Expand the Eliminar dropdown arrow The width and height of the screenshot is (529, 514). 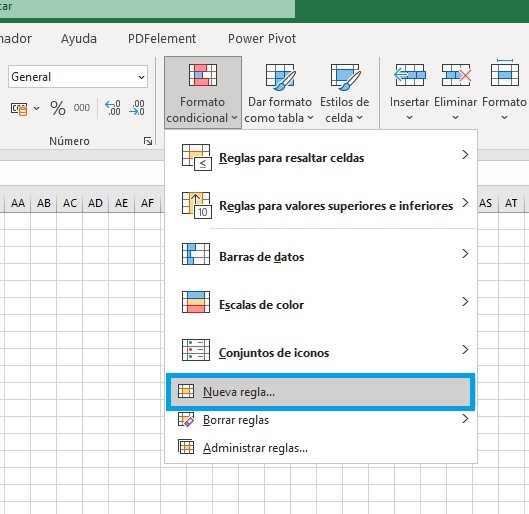[x=455, y=117]
